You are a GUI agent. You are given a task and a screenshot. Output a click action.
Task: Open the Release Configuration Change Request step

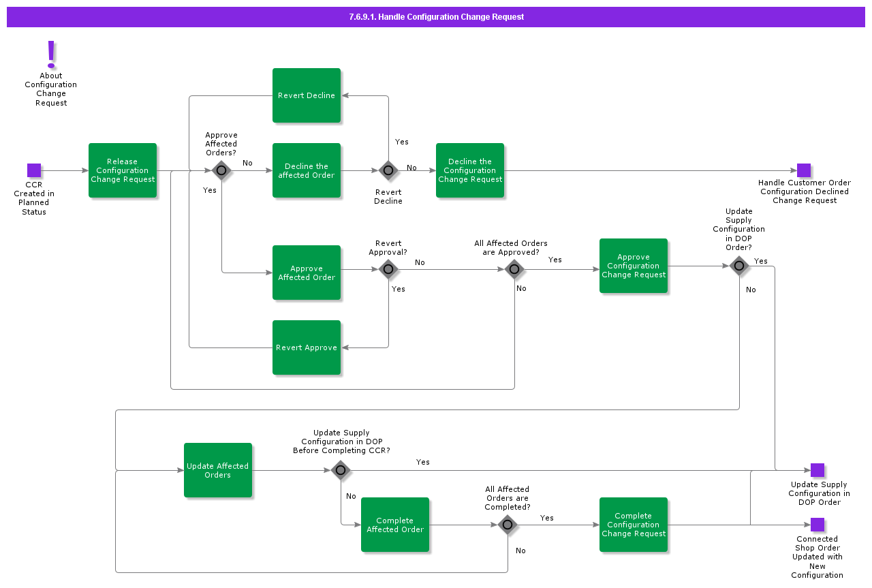click(123, 170)
